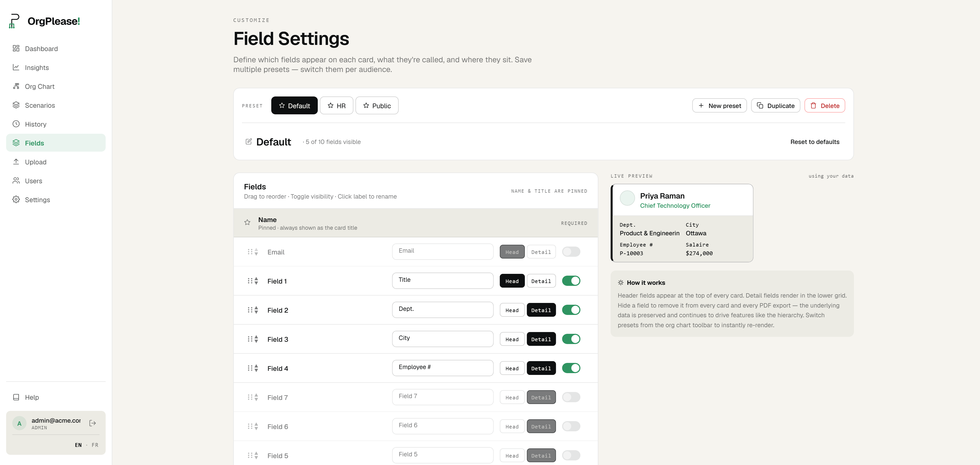Image resolution: width=980 pixels, height=465 pixels.
Task: Click the star icon on HR preset
Action: click(330, 105)
